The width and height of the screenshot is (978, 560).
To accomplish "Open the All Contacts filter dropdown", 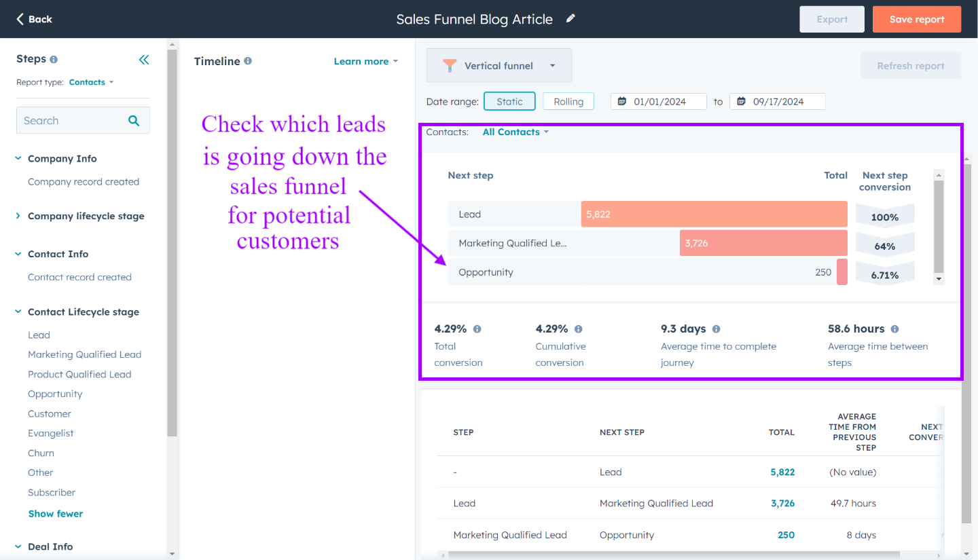I will point(515,132).
